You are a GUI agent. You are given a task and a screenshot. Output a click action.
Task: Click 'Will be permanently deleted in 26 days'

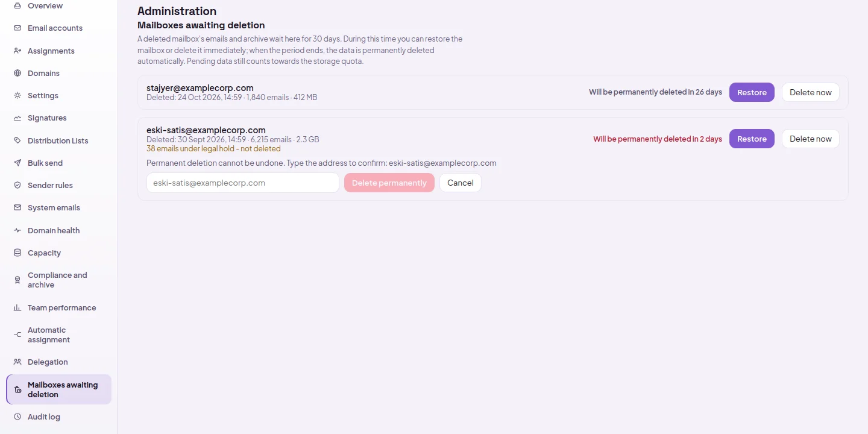coord(655,92)
